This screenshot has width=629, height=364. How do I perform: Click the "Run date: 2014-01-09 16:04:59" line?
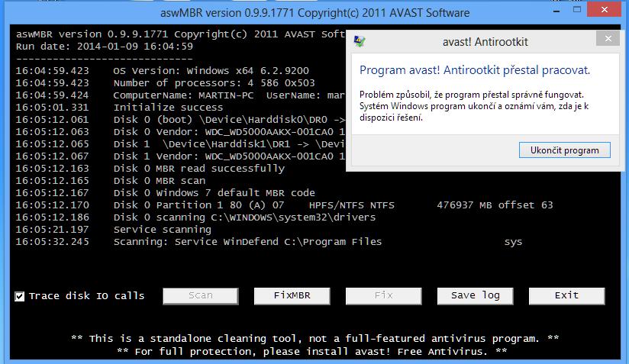point(105,47)
